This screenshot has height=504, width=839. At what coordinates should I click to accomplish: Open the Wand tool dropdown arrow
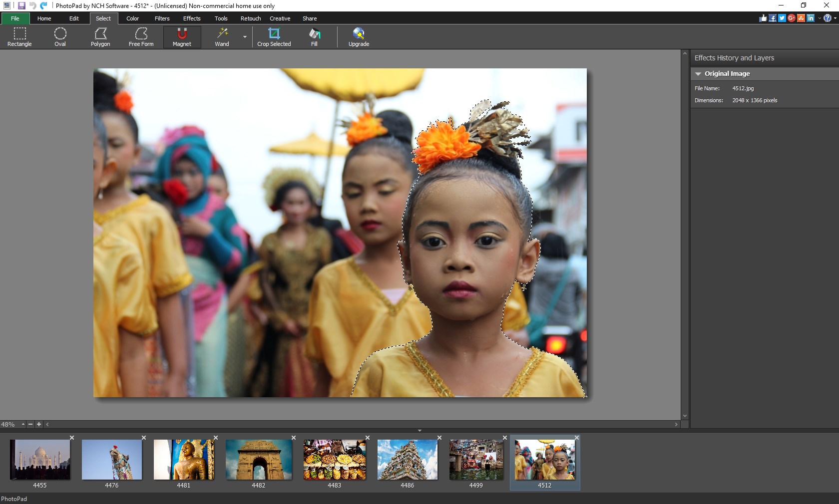pyautogui.click(x=244, y=38)
